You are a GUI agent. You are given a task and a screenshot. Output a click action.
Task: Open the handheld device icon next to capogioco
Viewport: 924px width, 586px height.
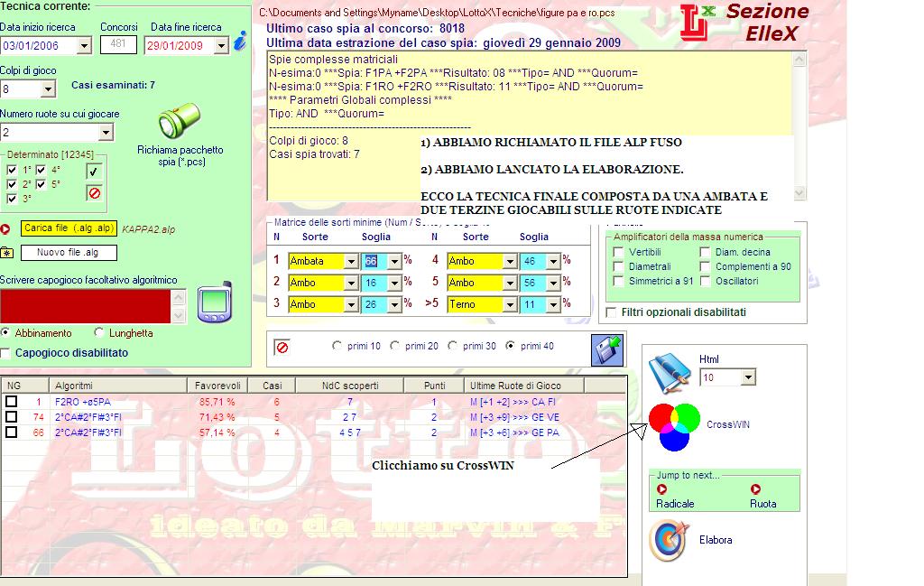point(215,302)
